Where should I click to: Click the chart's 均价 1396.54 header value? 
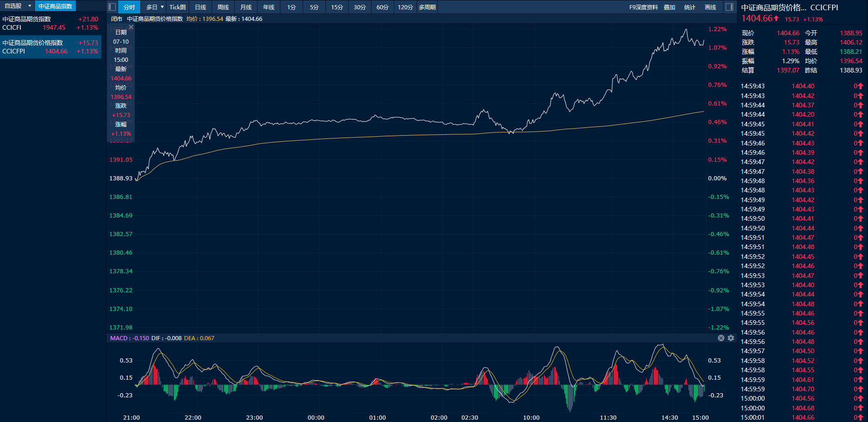pyautogui.click(x=205, y=19)
